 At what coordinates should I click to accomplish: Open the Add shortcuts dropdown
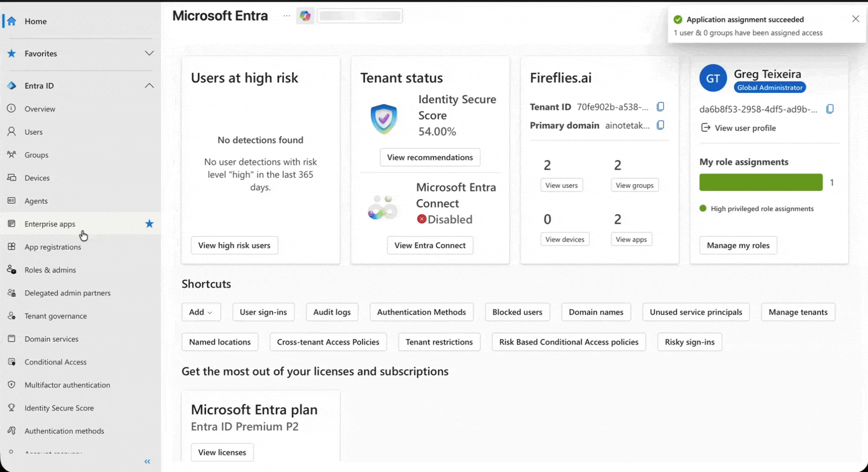201,312
